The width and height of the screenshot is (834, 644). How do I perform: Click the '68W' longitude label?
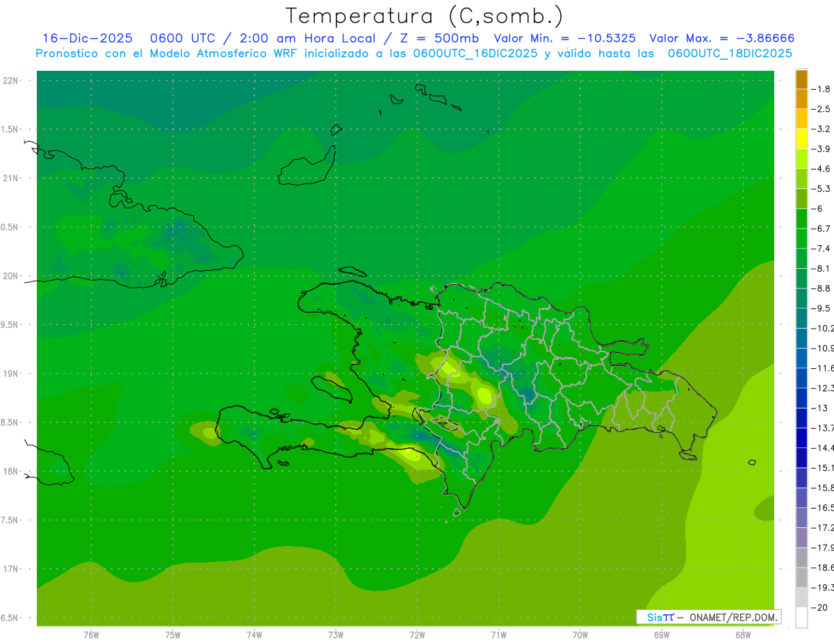point(743,635)
